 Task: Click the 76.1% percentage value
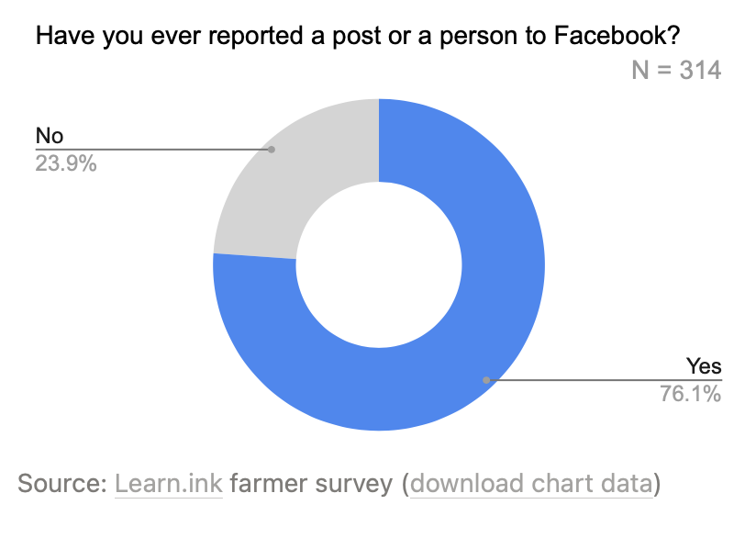click(691, 394)
